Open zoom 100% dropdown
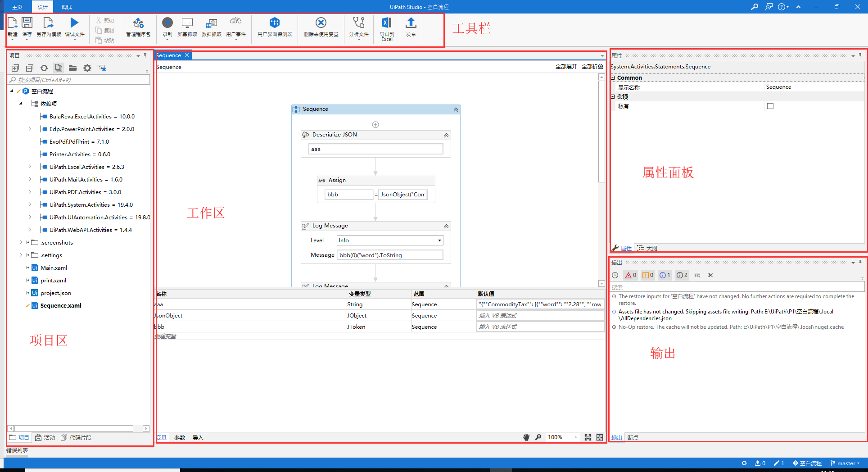 576,437
